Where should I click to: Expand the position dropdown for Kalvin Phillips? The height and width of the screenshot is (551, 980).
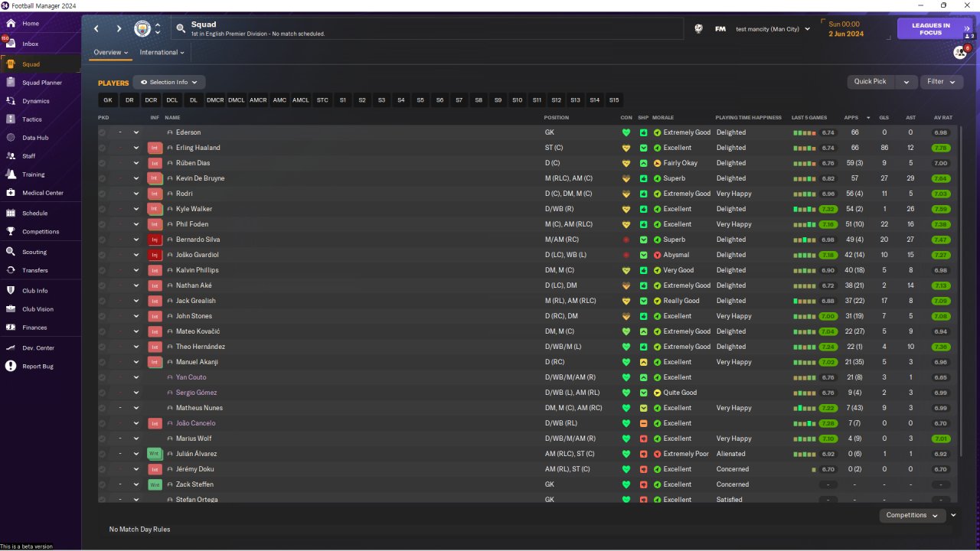coord(136,270)
